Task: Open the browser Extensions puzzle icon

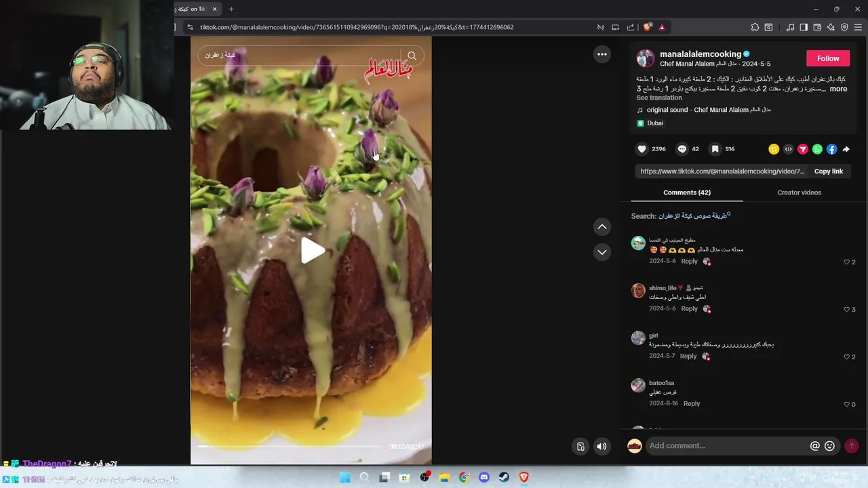Action: click(x=755, y=27)
